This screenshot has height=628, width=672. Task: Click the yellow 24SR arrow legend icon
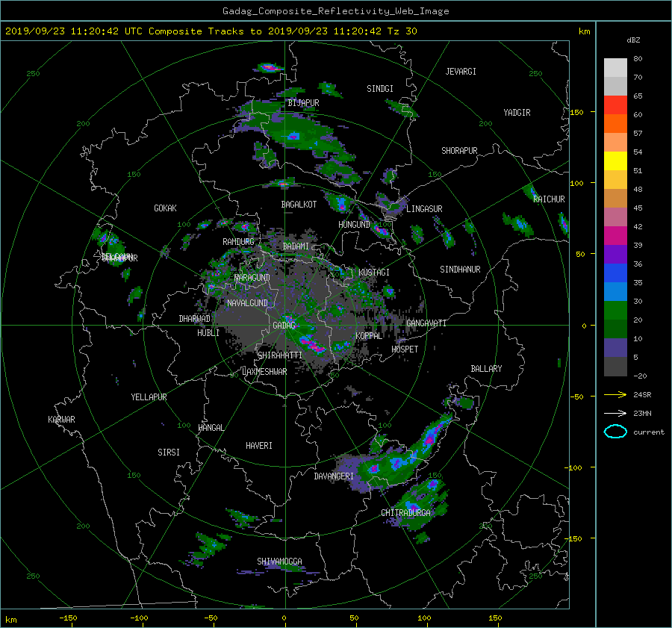(x=615, y=394)
